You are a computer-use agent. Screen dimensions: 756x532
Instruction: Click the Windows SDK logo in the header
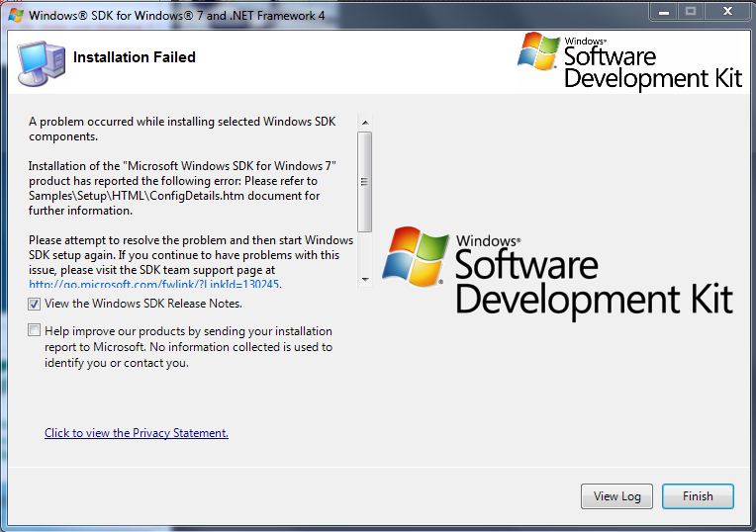coord(629,60)
